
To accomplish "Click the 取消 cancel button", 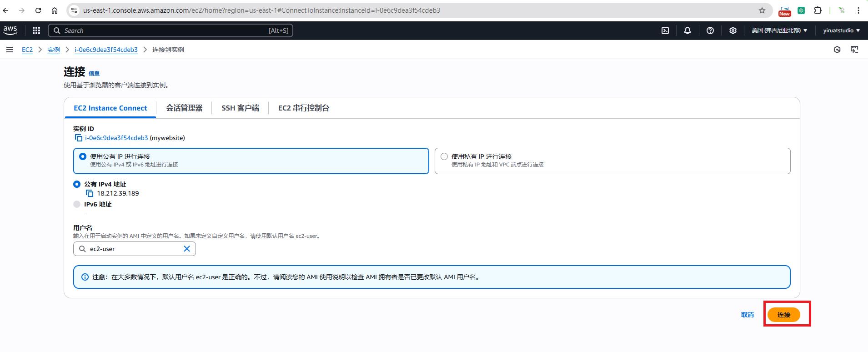I will 747,315.
